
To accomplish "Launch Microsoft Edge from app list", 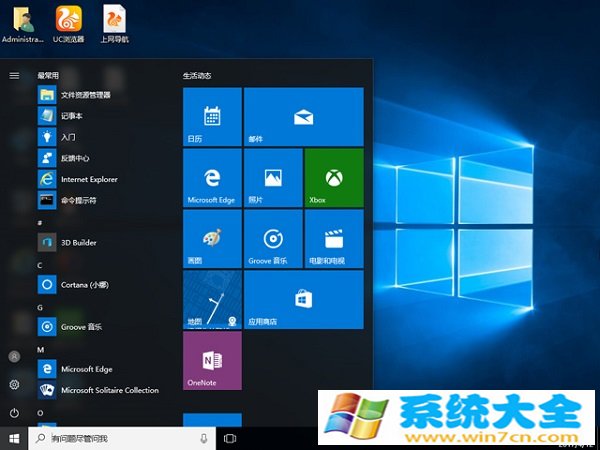I will click(x=103, y=369).
